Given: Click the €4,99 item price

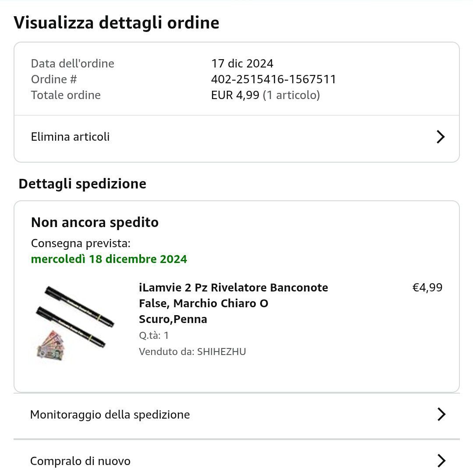Looking at the screenshot, I should coord(427,288).
